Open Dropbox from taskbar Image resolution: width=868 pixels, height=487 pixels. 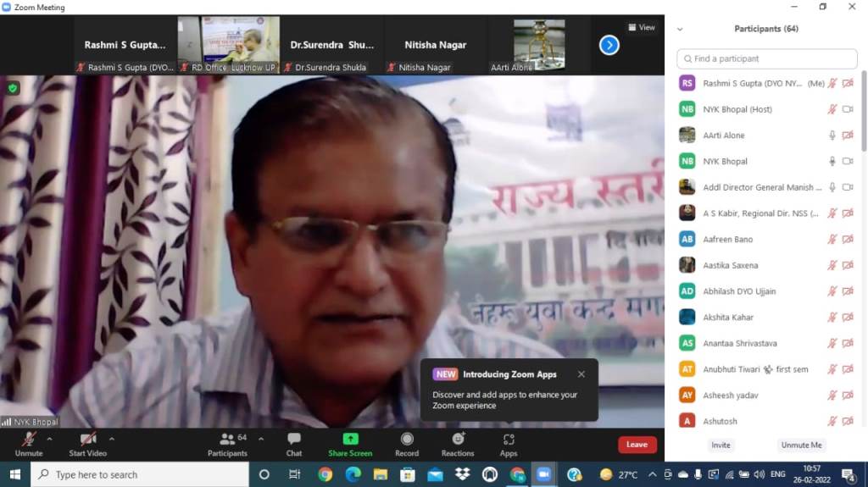(x=462, y=474)
